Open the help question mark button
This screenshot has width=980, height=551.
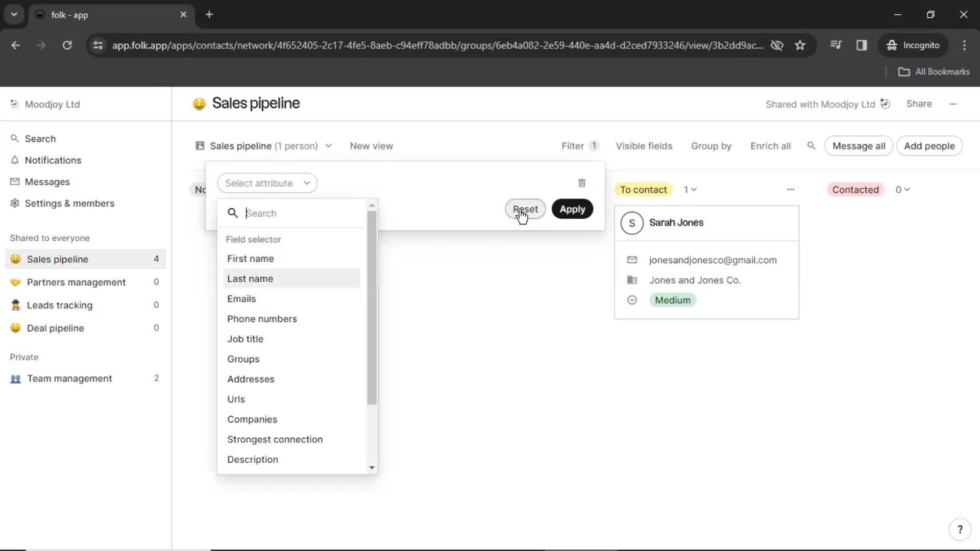960,529
